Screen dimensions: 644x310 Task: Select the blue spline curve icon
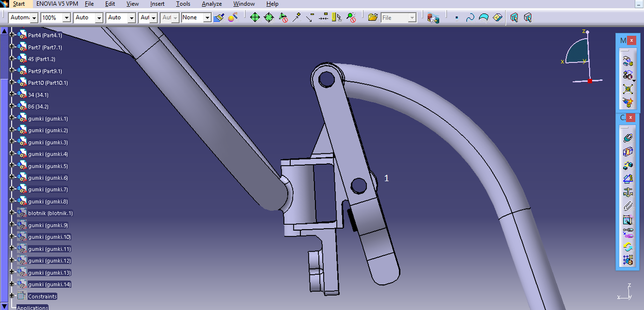(470, 18)
